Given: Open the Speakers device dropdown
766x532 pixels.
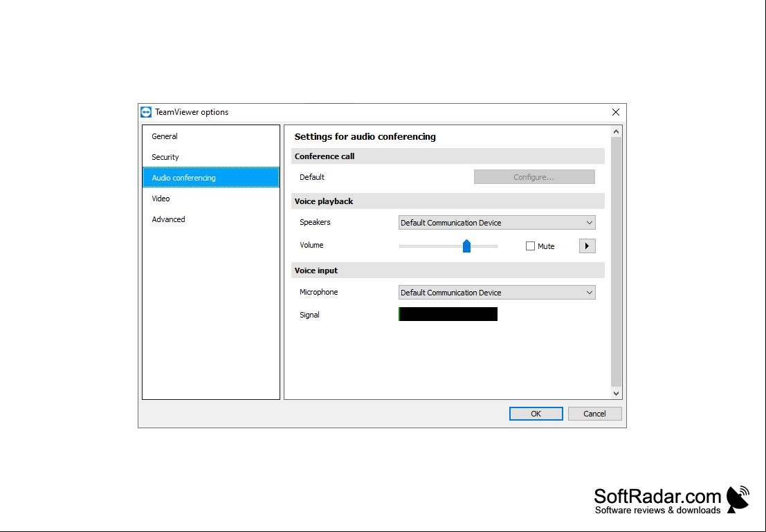Looking at the screenshot, I should (497, 223).
